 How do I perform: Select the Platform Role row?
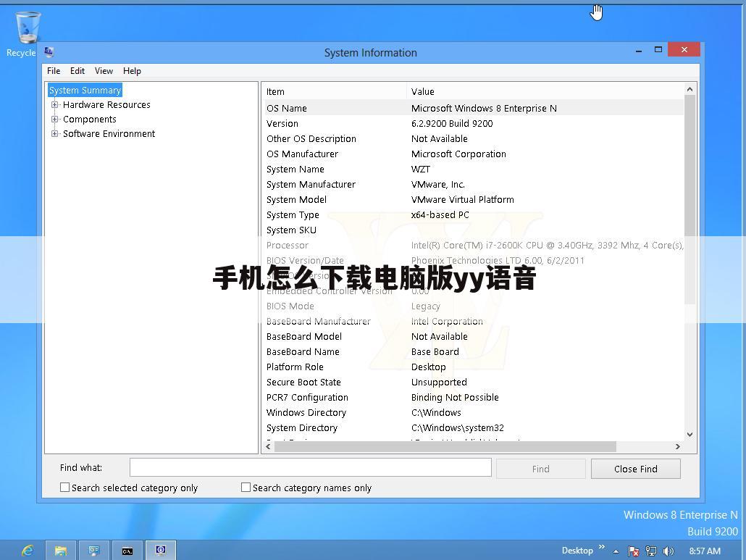pos(474,367)
